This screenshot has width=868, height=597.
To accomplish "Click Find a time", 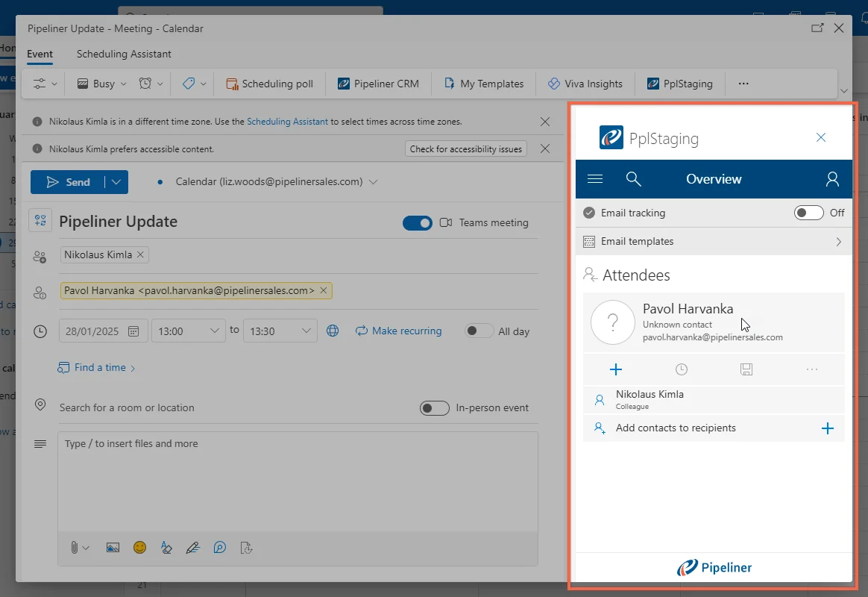I will pyautogui.click(x=96, y=367).
